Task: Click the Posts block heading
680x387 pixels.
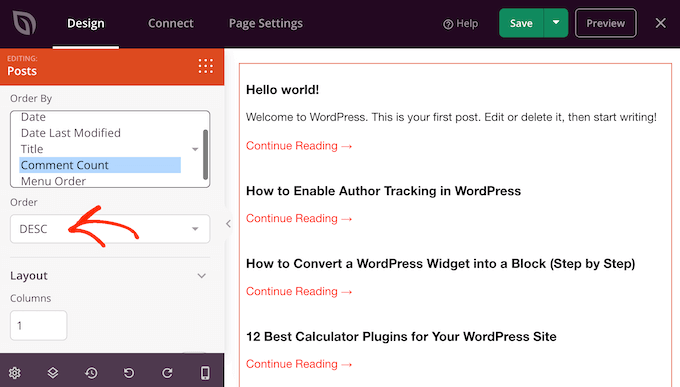Action: 22,71
